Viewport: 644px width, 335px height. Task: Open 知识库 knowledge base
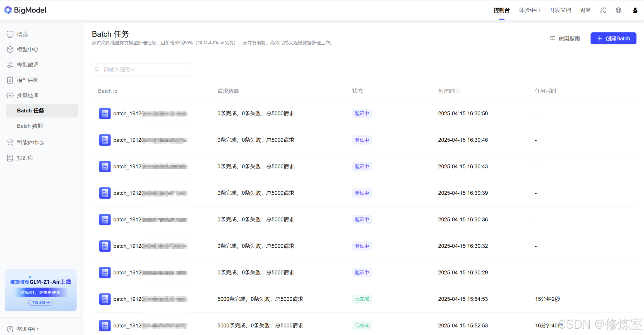(x=25, y=158)
